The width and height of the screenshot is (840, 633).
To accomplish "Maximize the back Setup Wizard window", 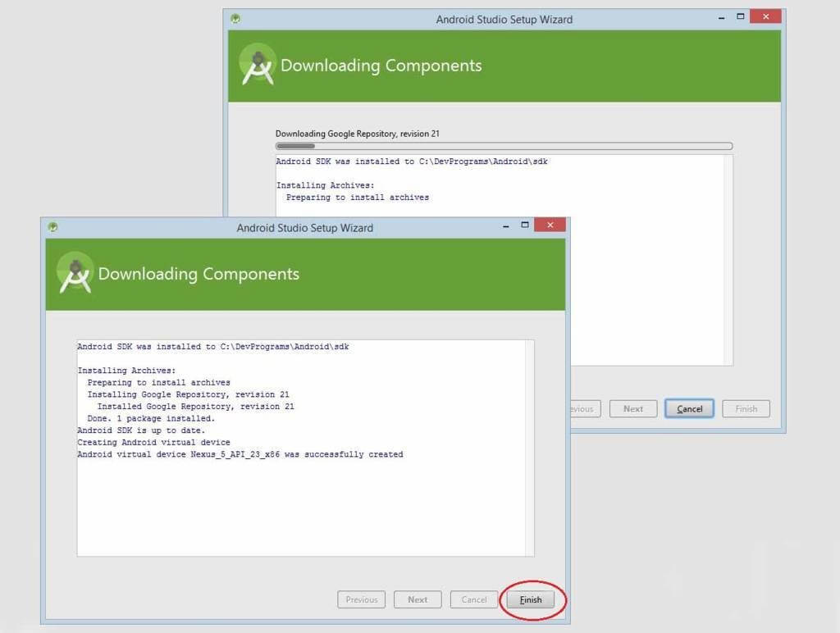I will tap(741, 16).
